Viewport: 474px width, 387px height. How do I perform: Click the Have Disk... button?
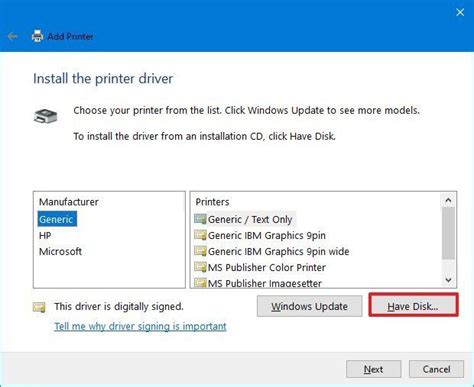[413, 305]
